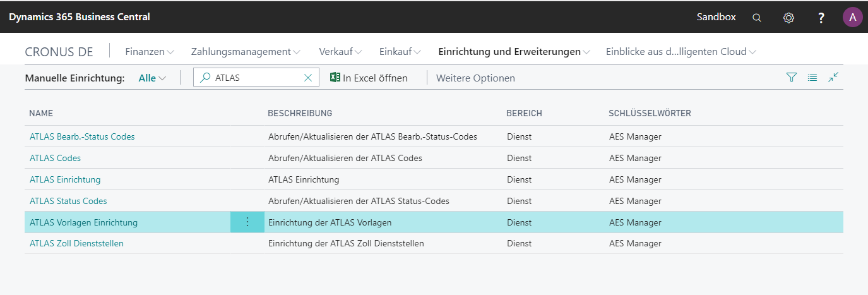The width and height of the screenshot is (868, 295).
Task: Click Dynamics 365 Business Central title
Action: [80, 17]
